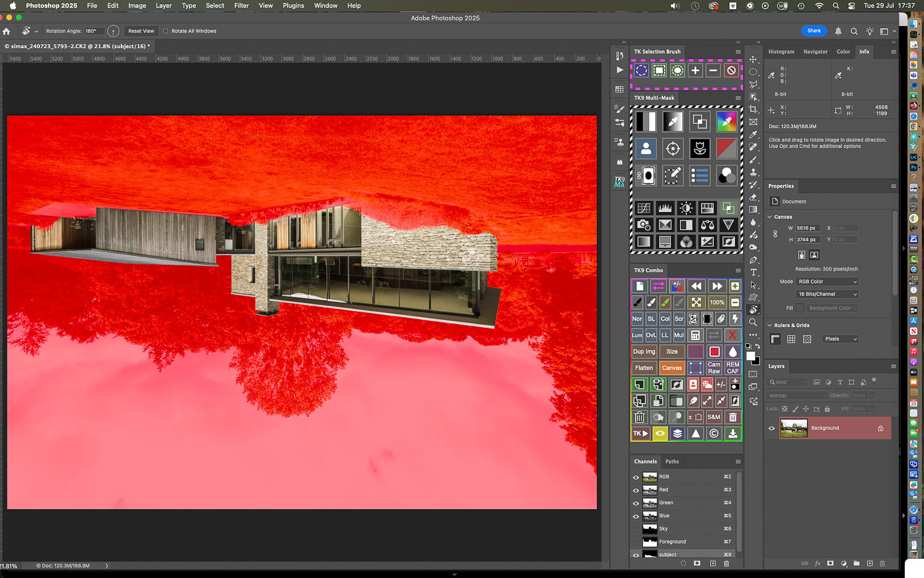Toggle the width-height link in Canvas properties
This screenshot has width=924, height=578.
pos(776,234)
